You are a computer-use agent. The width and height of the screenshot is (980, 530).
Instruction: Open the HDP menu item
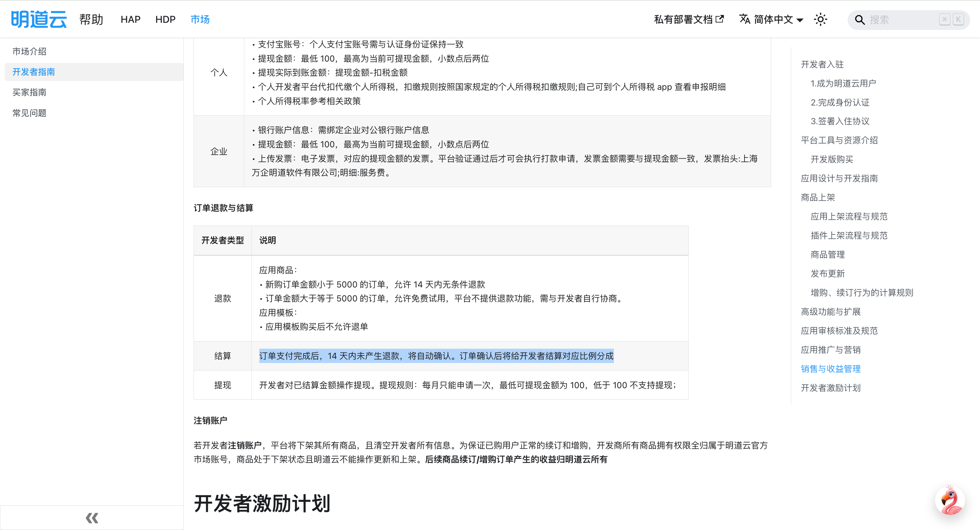(165, 19)
